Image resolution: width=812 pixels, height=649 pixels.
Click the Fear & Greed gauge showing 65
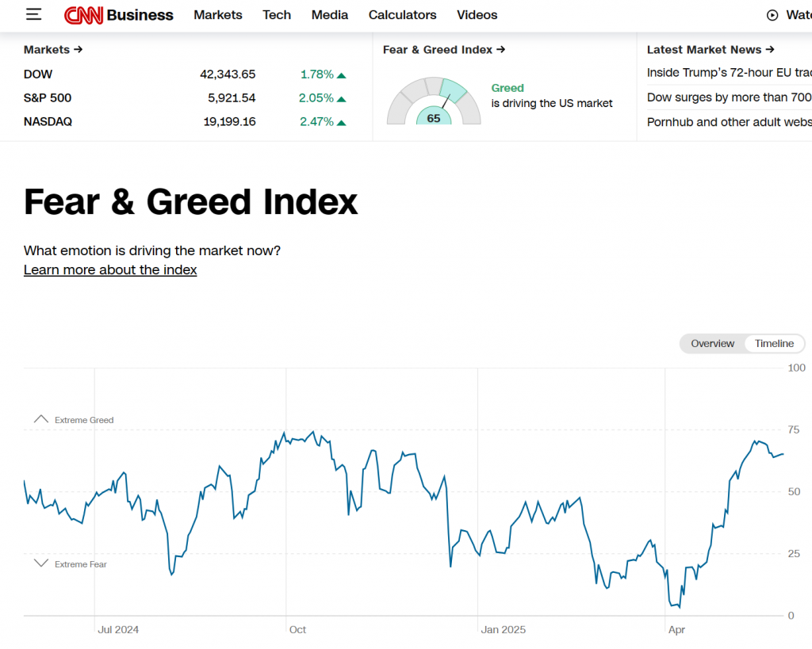tap(434, 103)
